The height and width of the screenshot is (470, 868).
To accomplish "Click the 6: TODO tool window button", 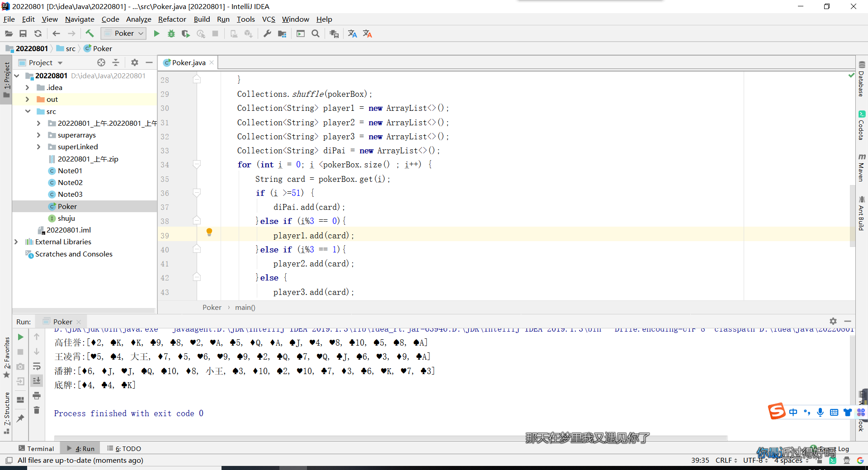I will tap(124, 448).
